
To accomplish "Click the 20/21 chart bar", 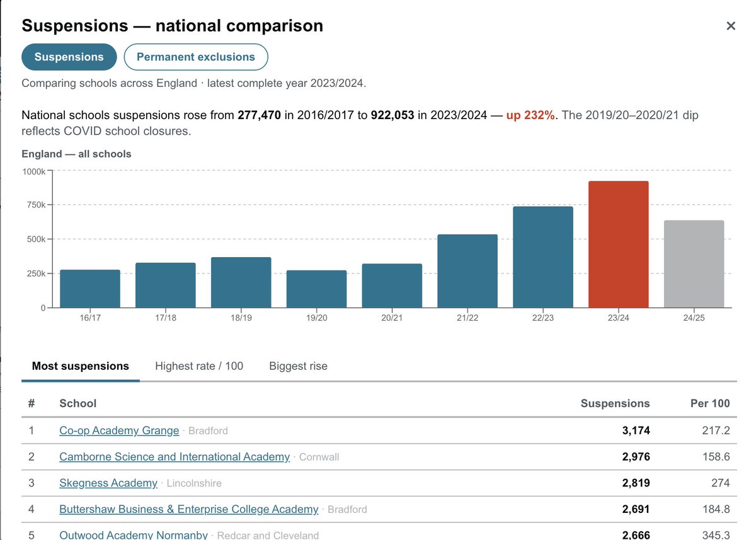I will pos(392,285).
